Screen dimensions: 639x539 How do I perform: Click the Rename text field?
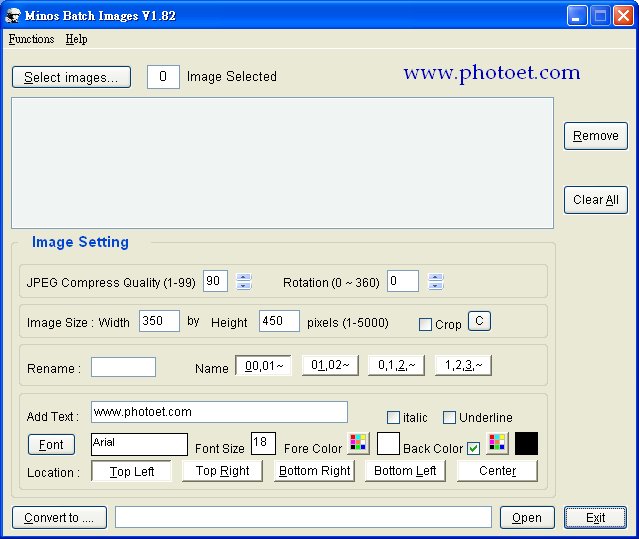click(123, 367)
